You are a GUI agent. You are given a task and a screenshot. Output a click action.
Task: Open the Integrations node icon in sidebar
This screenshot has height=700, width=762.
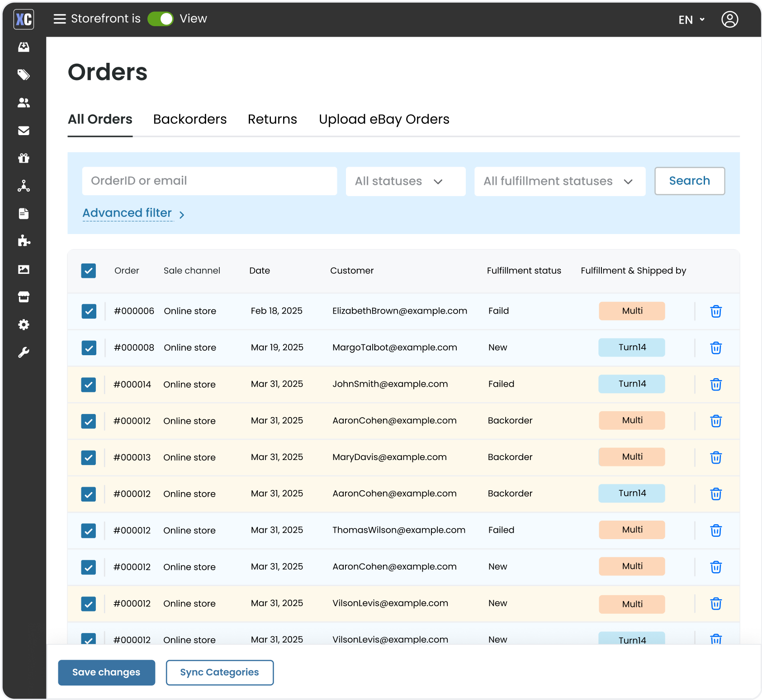pyautogui.click(x=24, y=186)
